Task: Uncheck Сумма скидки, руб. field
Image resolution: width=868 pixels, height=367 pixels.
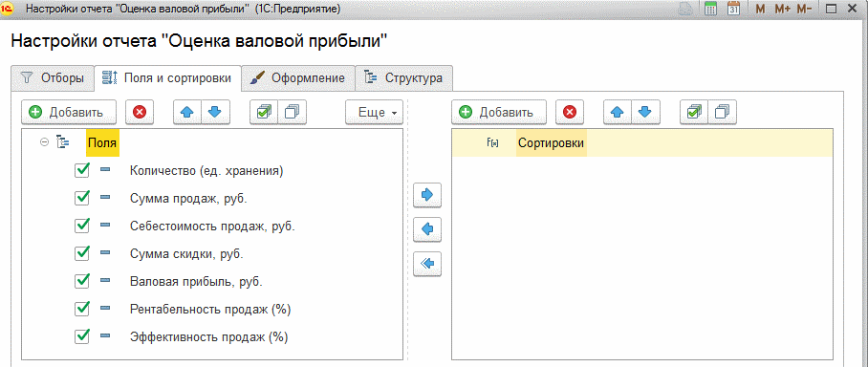Action: [82, 253]
